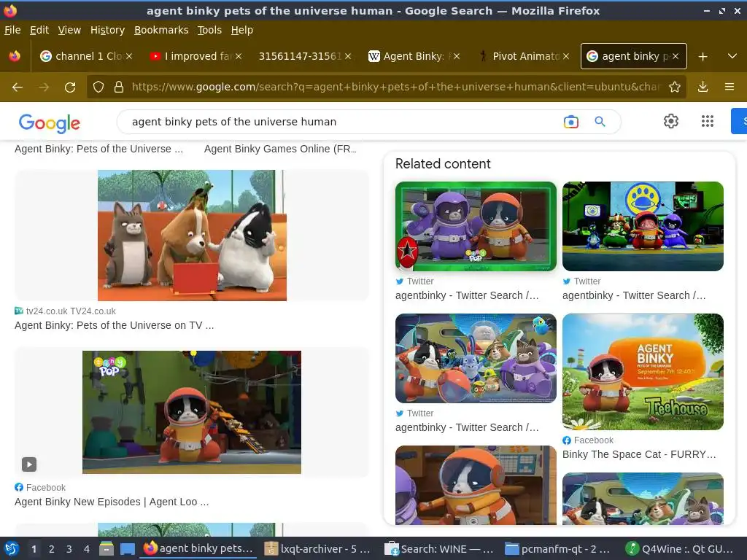Image resolution: width=747 pixels, height=560 pixels.
Task: Switch to the pcmanfm-qt taskbar window
Action: click(558, 549)
